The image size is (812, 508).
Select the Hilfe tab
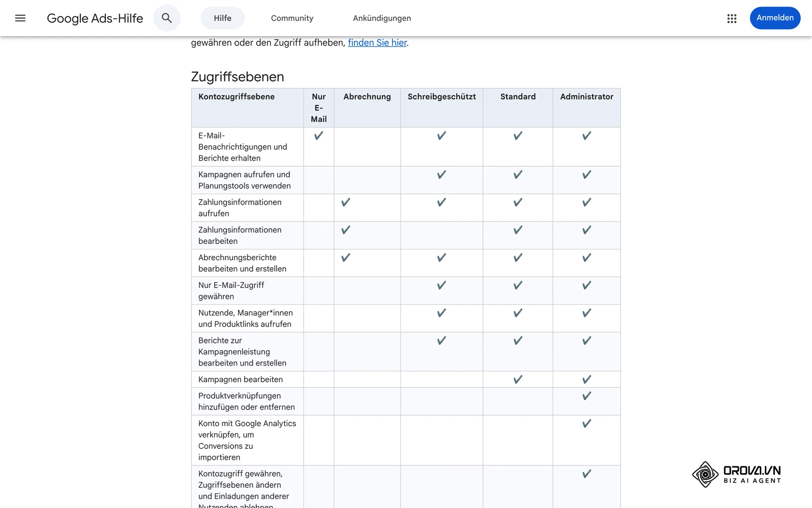click(x=222, y=18)
